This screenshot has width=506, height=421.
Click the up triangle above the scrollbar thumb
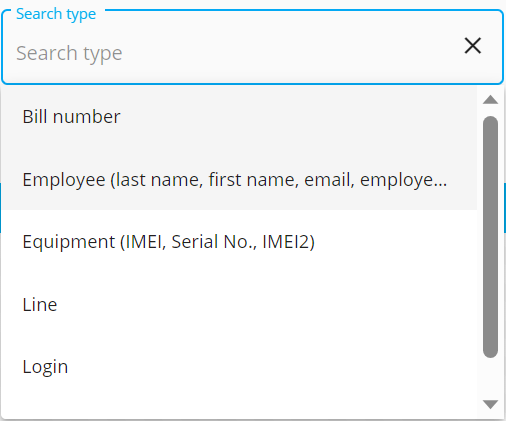(490, 100)
